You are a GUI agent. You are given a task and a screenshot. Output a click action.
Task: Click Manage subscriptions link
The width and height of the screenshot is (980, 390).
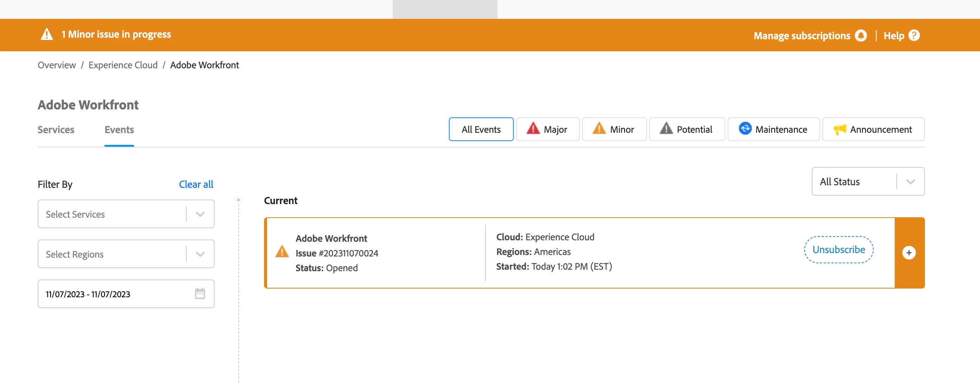802,35
